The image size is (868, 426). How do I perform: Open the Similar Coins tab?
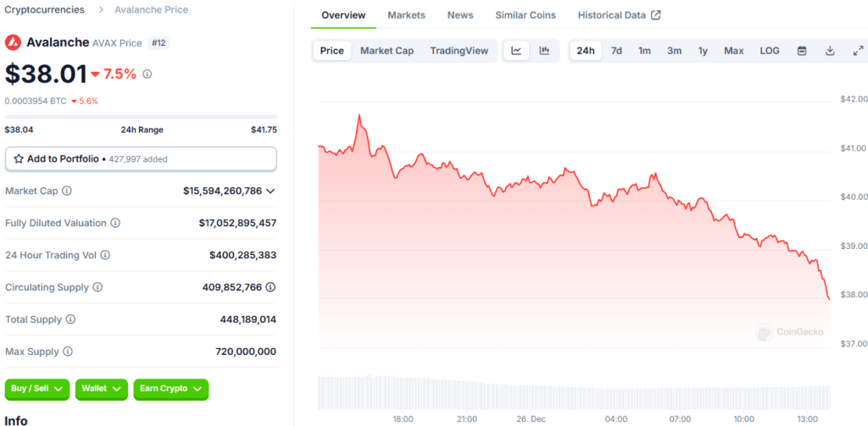click(526, 15)
